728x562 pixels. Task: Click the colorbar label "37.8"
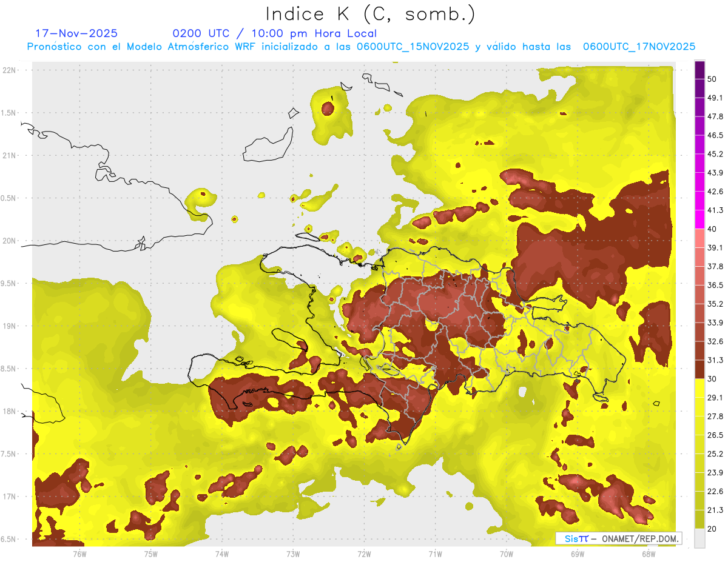coord(715,266)
